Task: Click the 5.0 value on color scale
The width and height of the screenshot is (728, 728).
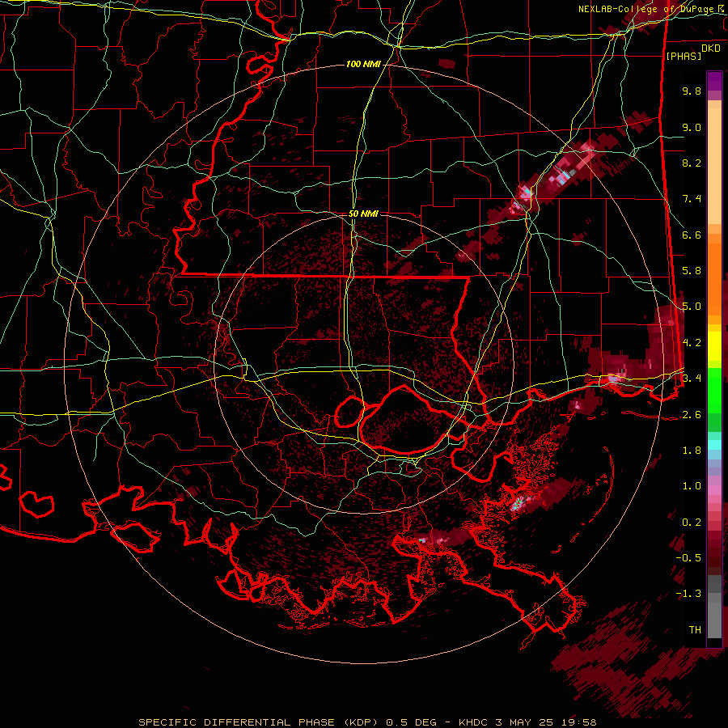Action: [692, 307]
